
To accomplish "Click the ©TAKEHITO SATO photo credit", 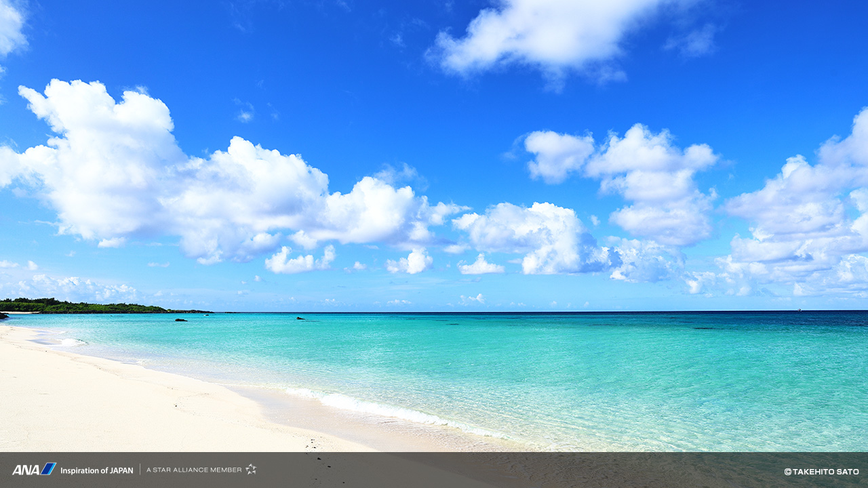I will tap(821, 471).
